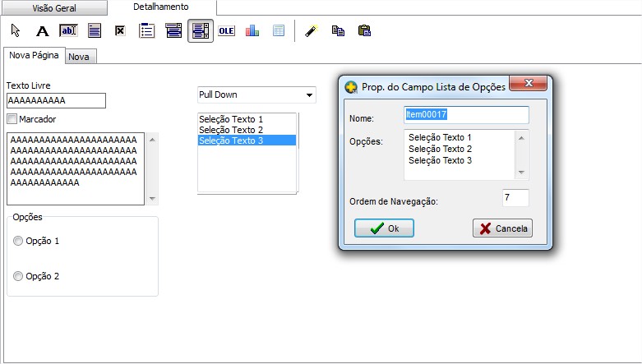Select the Opção 1 radio button

point(18,242)
